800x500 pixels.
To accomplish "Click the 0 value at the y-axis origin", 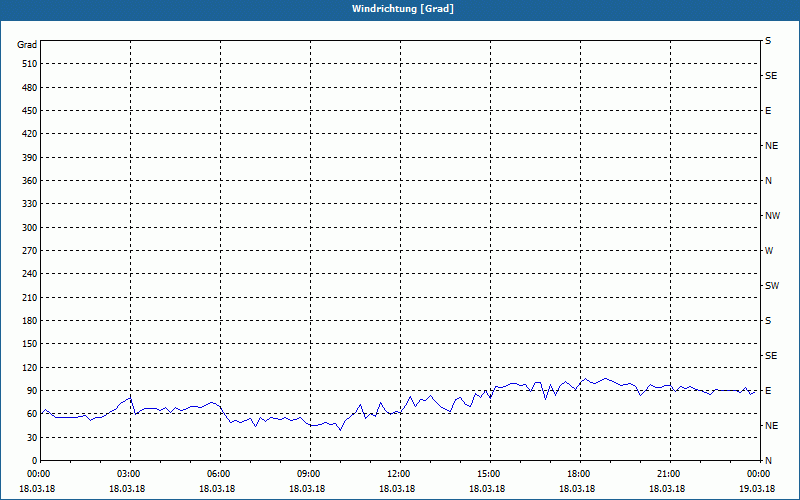I will coord(34,461).
